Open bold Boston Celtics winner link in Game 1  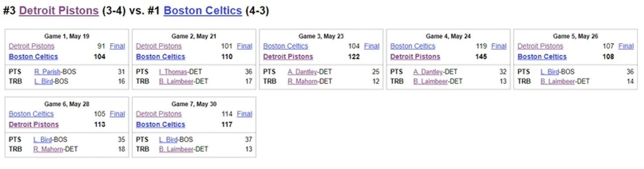click(34, 57)
